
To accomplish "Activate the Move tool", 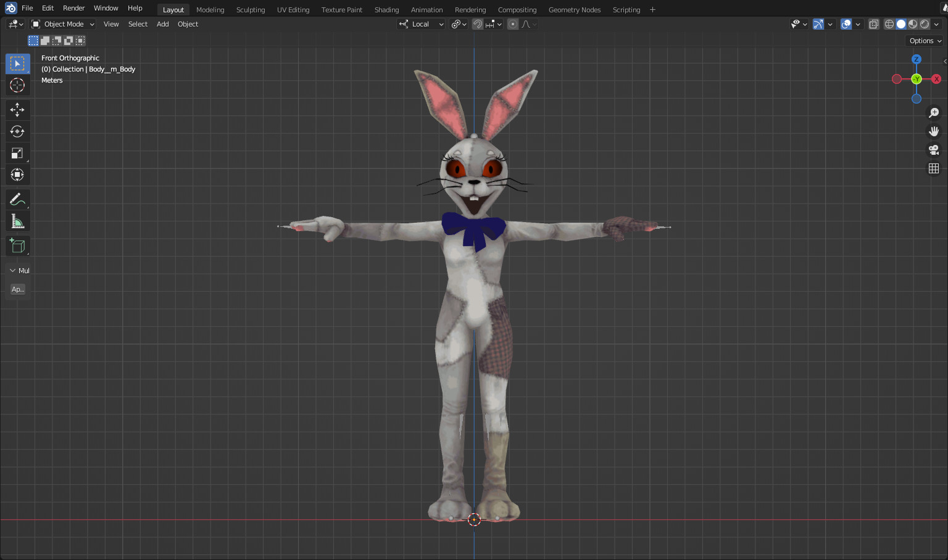I will pyautogui.click(x=17, y=110).
